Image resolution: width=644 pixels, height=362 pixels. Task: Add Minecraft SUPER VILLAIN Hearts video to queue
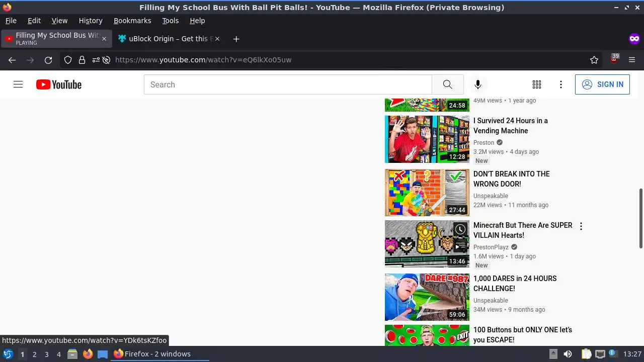click(460, 245)
